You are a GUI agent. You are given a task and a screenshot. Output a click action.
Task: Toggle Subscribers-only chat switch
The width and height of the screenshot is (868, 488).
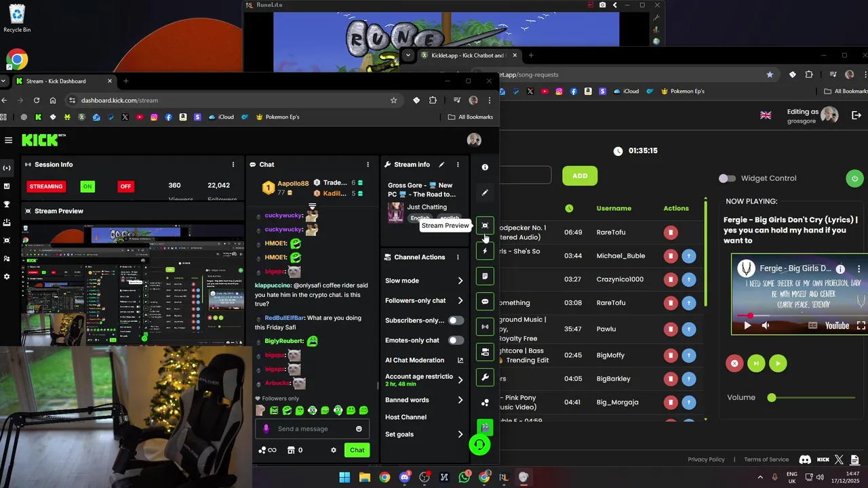coord(456,320)
